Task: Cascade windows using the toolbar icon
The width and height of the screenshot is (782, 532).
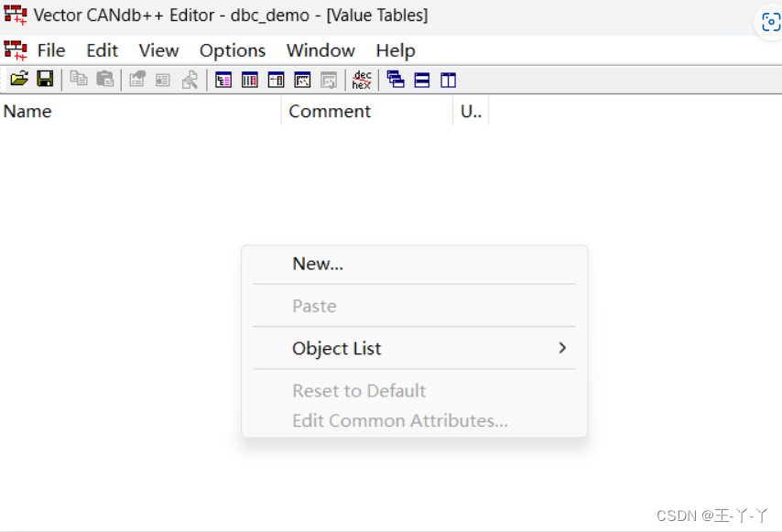Action: click(396, 80)
